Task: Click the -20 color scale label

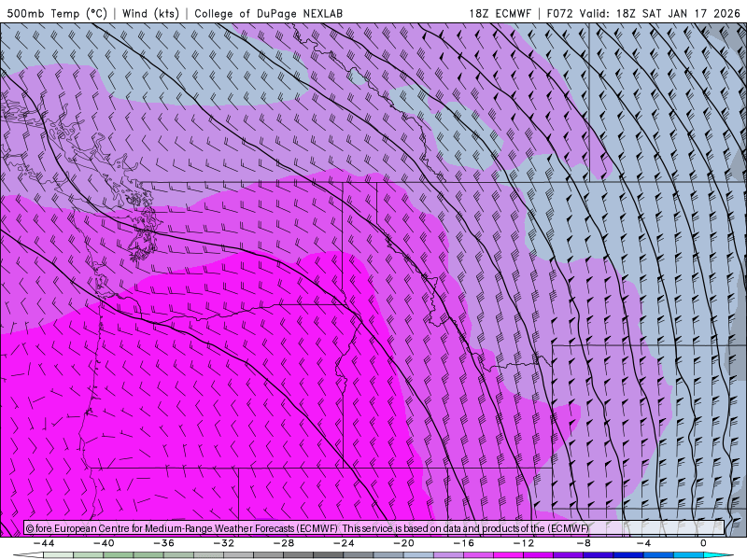Action: [x=403, y=543]
